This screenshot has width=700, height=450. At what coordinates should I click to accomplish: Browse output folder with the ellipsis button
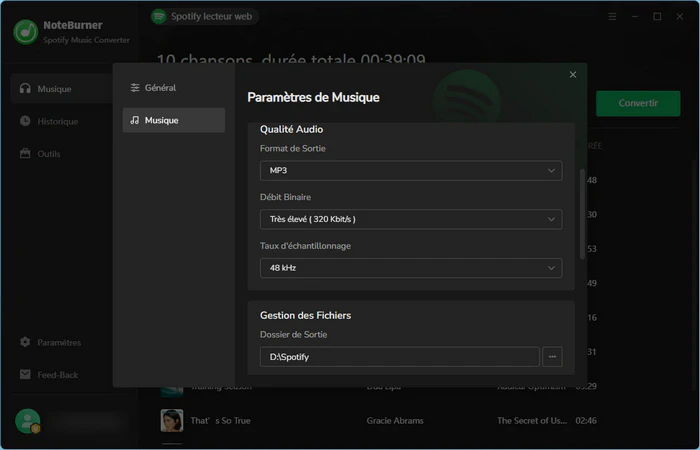coord(552,357)
